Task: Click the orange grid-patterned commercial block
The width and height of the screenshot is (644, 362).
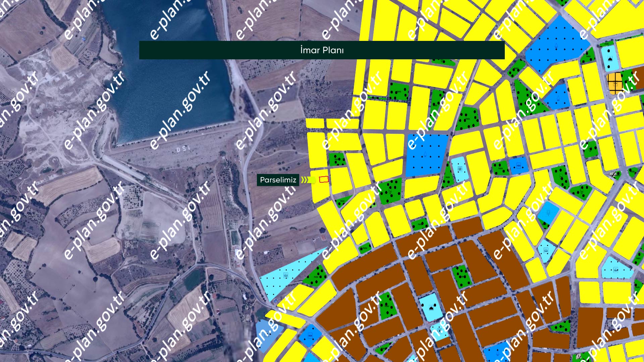Action: tap(615, 83)
